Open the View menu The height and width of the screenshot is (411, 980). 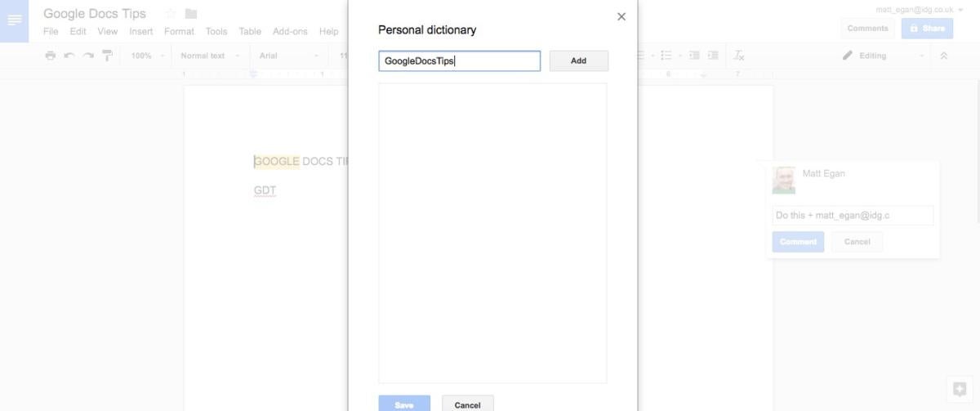[108, 31]
